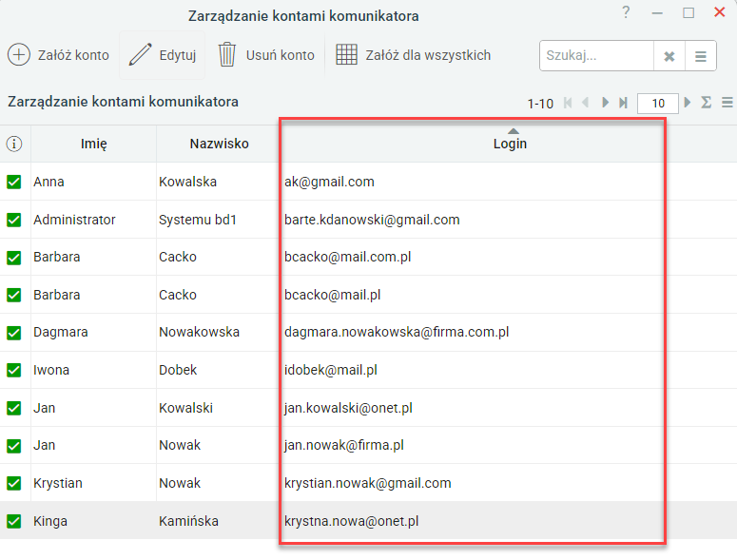Click the name Dagmara

[x=61, y=333]
